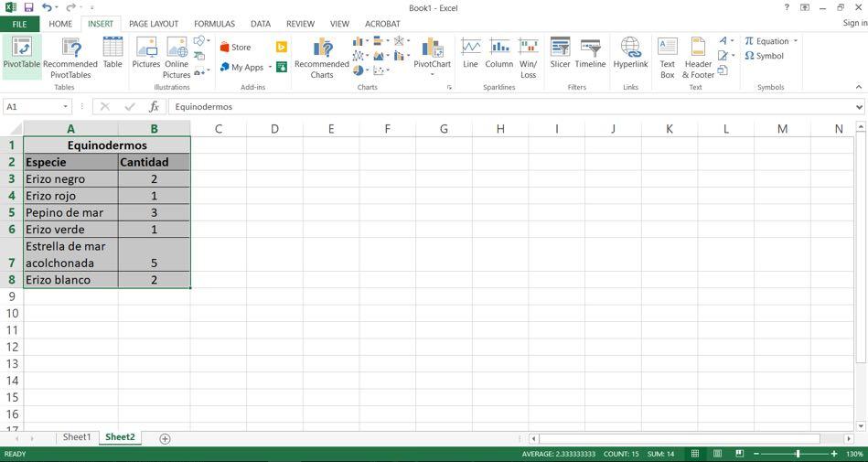Open Charts group dialog launcher

pyautogui.click(x=449, y=88)
